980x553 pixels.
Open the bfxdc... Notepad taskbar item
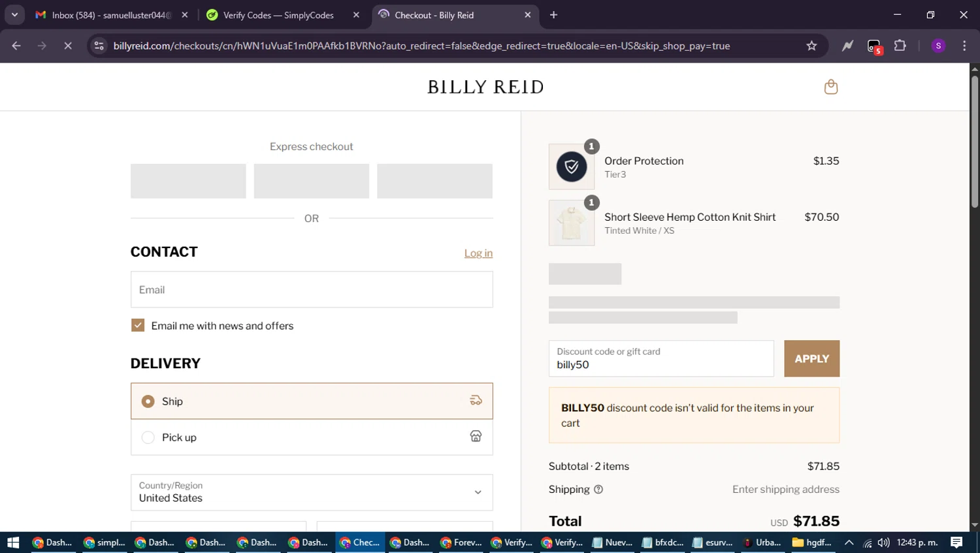(x=662, y=543)
